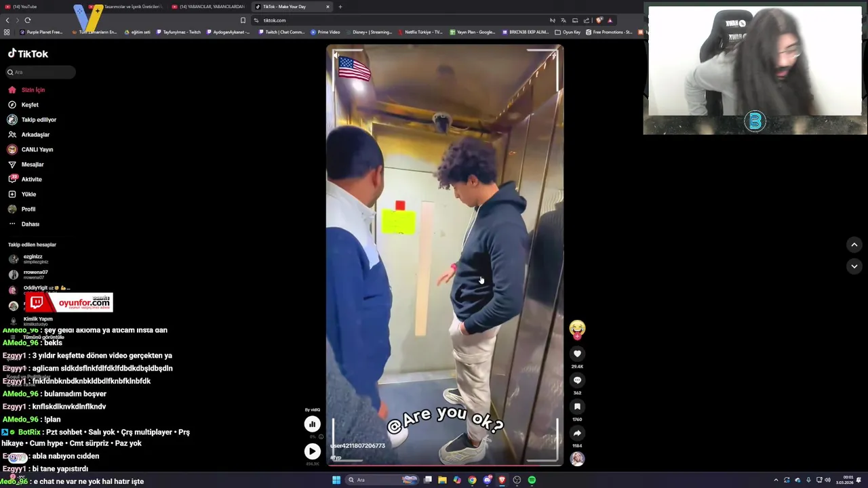This screenshot has height=488, width=868.
Task: Open vidIQ stats bar-chart button
Action: 312,424
